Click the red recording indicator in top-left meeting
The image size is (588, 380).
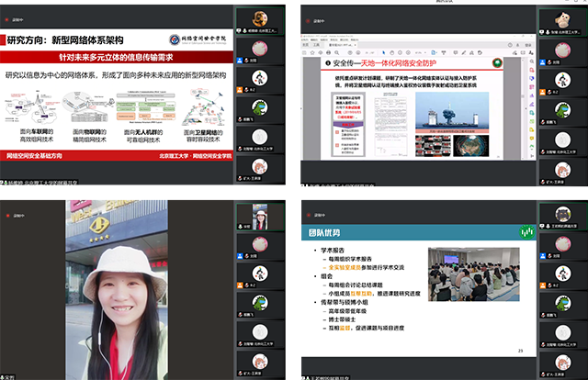[6, 21]
